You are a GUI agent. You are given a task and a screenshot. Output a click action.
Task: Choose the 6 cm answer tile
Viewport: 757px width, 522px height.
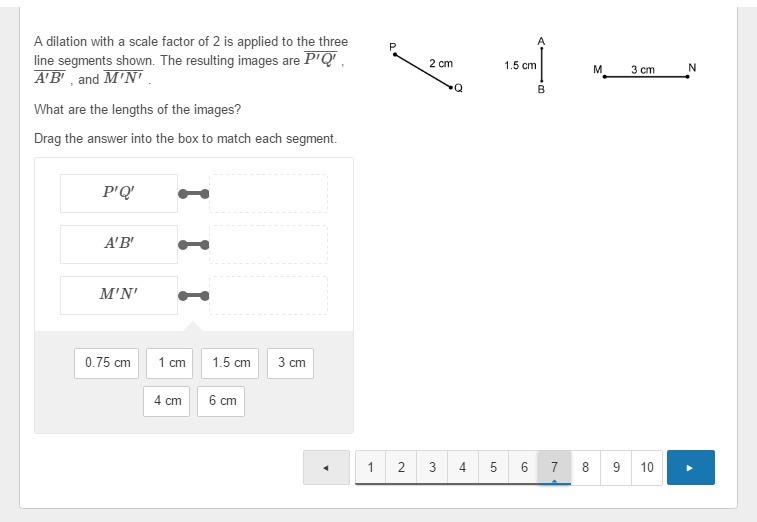pos(222,401)
